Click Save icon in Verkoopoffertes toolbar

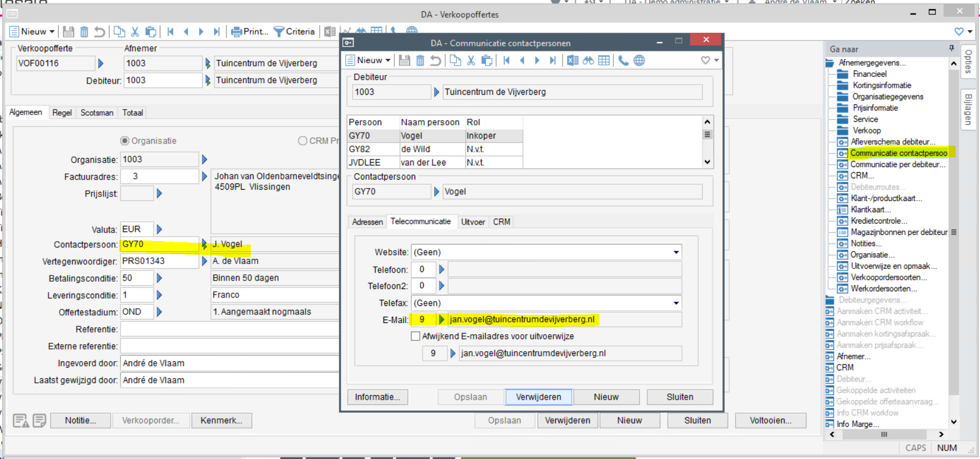coord(68,32)
